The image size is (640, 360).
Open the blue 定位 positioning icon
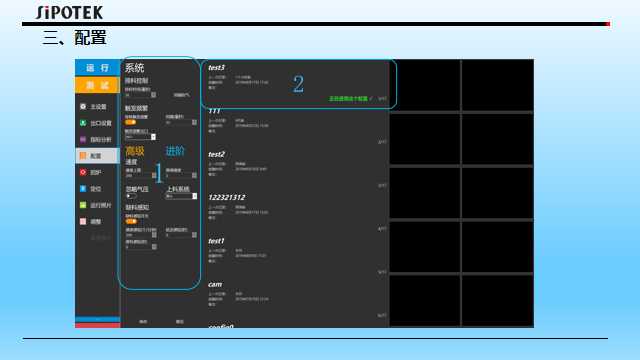[83, 189]
